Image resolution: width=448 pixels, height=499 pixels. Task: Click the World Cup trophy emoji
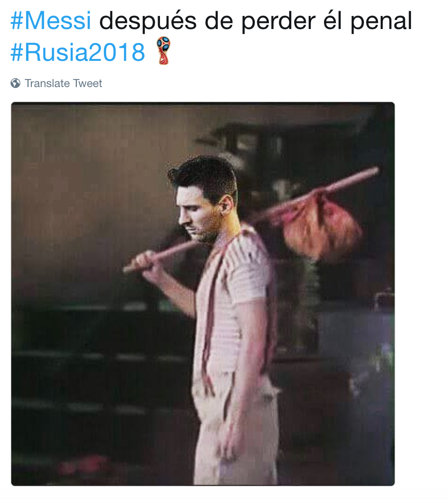[163, 51]
